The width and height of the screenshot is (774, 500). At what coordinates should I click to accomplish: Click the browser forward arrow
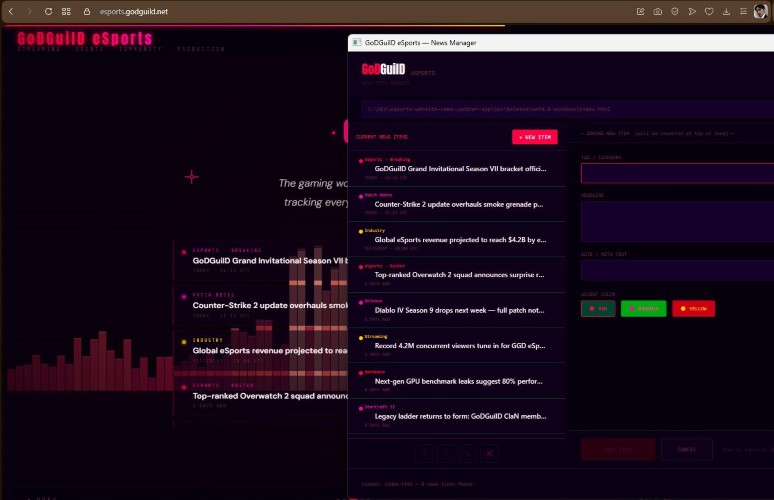[x=29, y=11]
